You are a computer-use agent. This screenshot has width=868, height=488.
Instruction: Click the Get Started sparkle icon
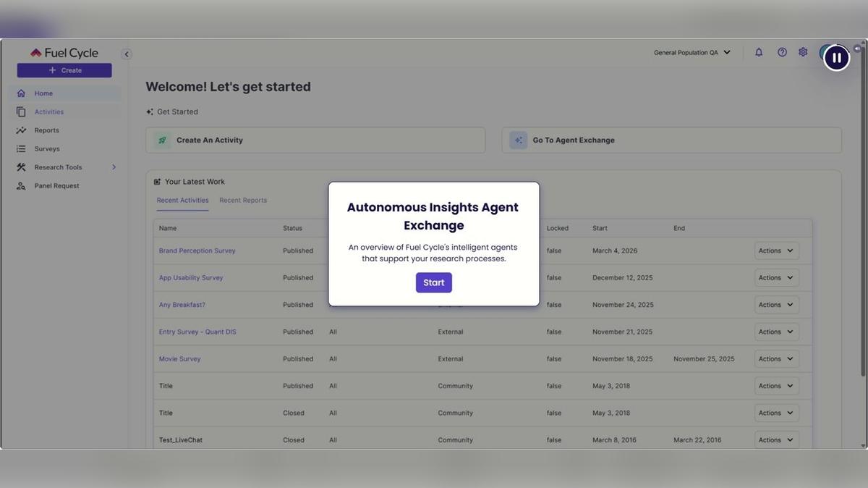(x=150, y=112)
